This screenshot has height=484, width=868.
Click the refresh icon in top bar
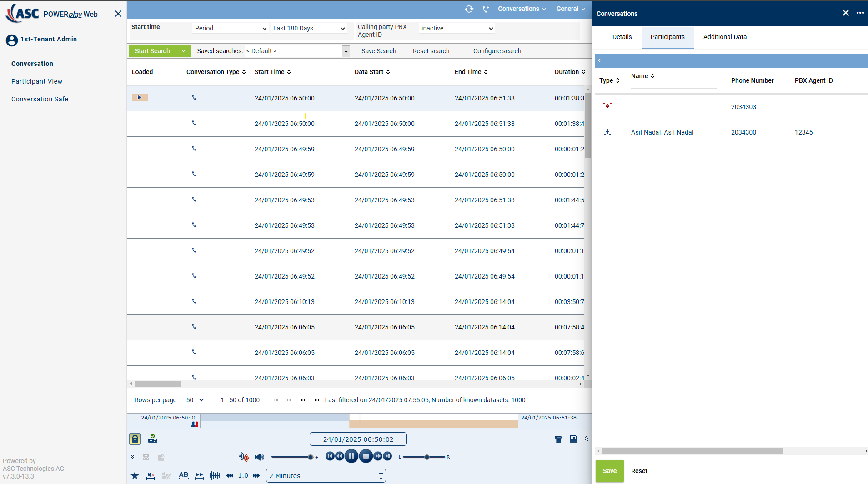(469, 9)
